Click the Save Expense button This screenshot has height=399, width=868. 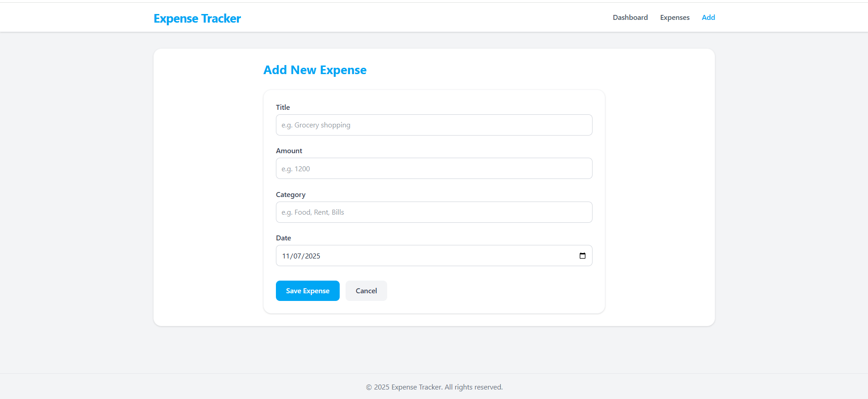307,291
